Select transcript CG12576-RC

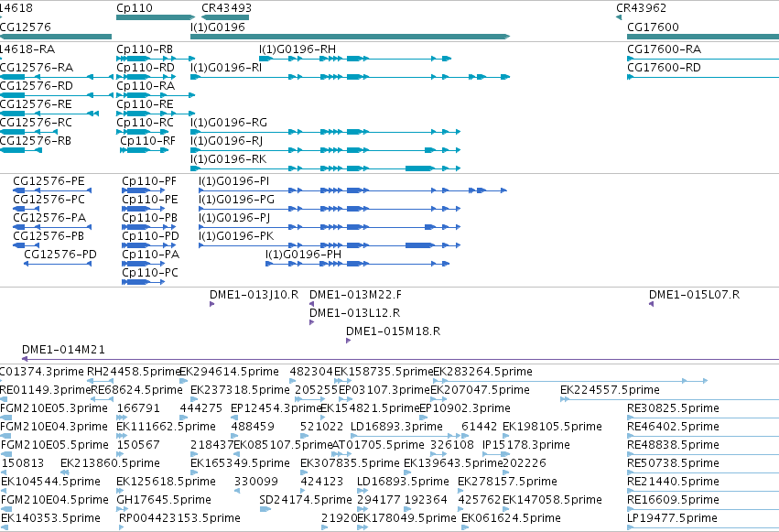28,132
